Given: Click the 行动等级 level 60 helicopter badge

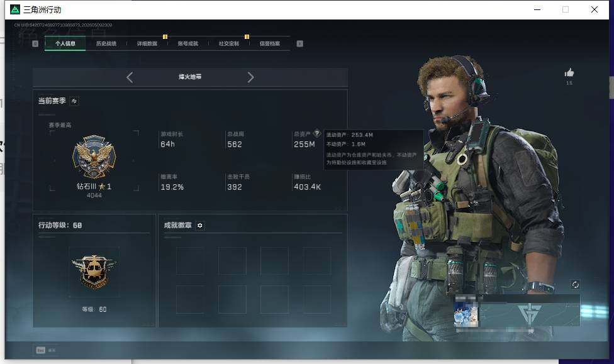Looking at the screenshot, I should (x=94, y=272).
